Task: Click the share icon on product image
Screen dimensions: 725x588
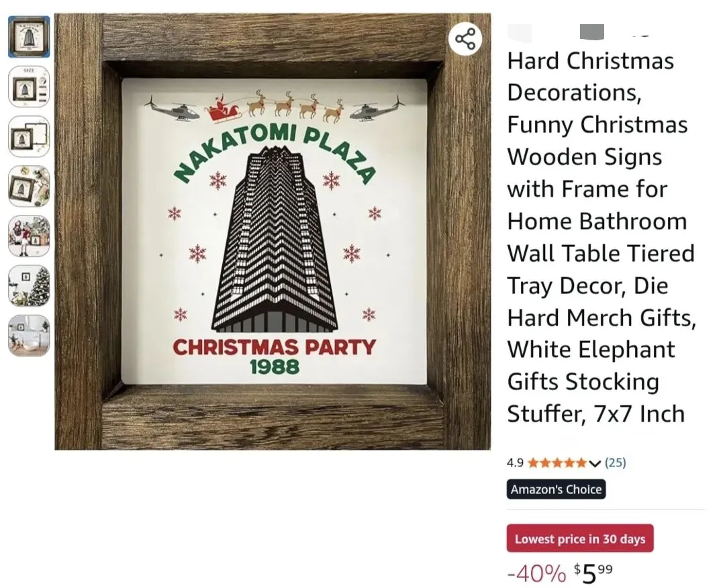Action: click(x=465, y=39)
